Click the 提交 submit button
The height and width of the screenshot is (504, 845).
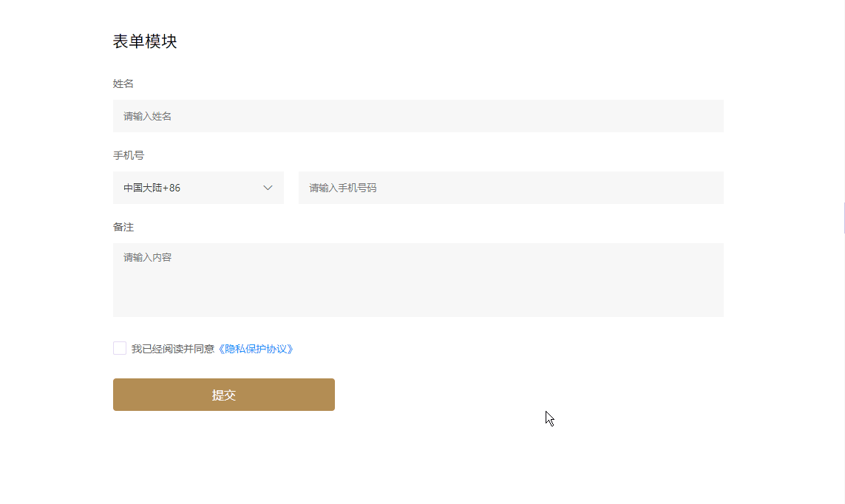(224, 395)
